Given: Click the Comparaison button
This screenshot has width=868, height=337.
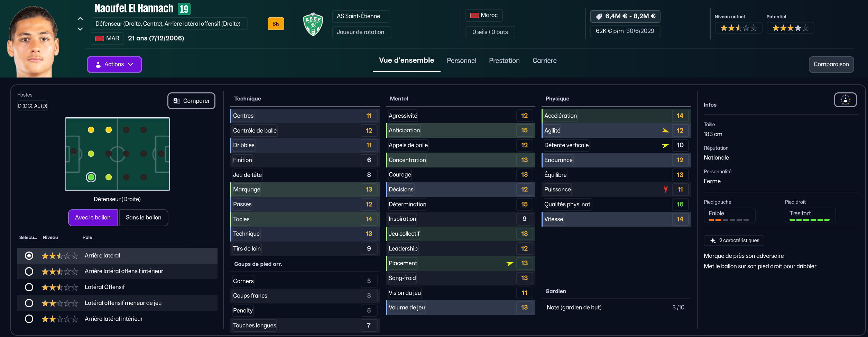Looking at the screenshot, I should [x=831, y=64].
